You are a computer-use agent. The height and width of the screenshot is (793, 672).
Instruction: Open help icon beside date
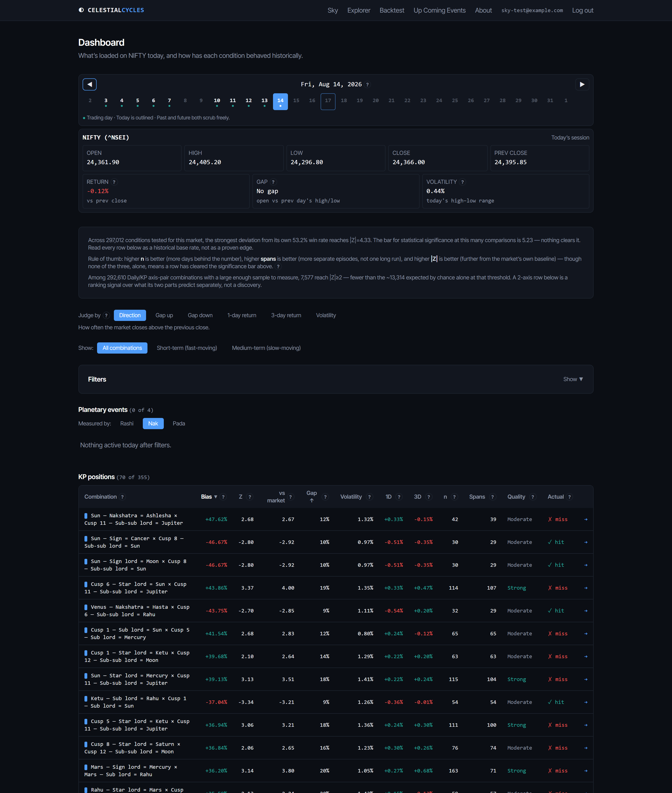pos(367,84)
